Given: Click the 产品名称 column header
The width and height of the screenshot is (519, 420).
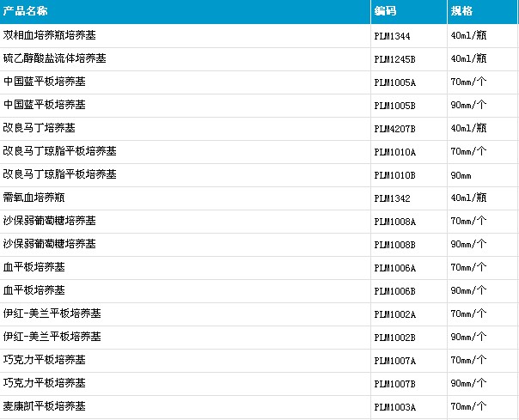Looking at the screenshot, I should pyautogui.click(x=25, y=11).
